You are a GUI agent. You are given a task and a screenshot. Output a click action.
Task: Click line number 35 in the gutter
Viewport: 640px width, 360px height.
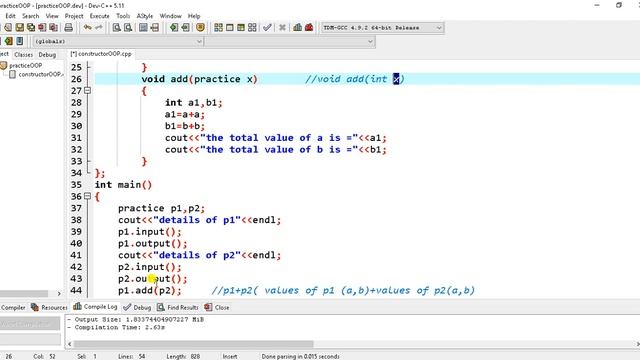tap(76, 184)
